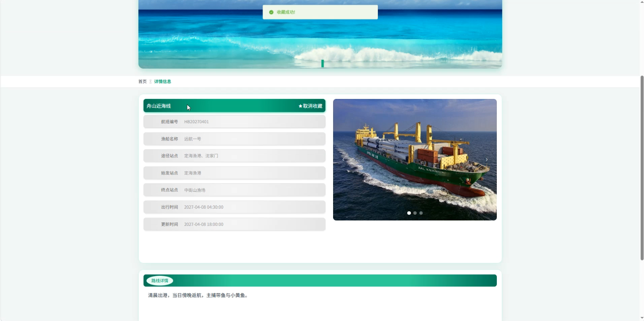Click the page's vertical scrollbar thumb
This screenshot has width=644, height=321.
click(x=642, y=168)
